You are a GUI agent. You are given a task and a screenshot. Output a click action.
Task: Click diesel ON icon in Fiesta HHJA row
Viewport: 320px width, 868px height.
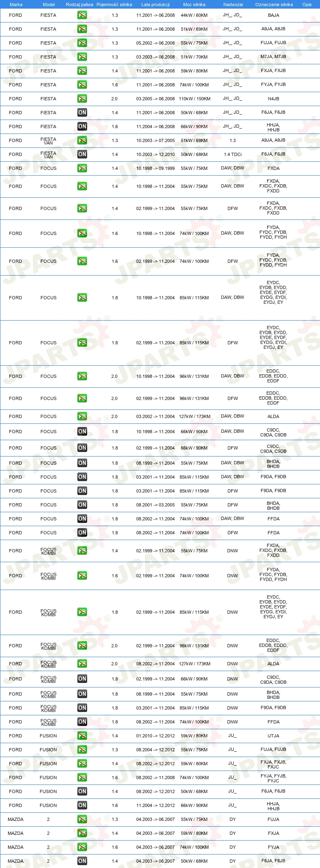click(x=82, y=127)
